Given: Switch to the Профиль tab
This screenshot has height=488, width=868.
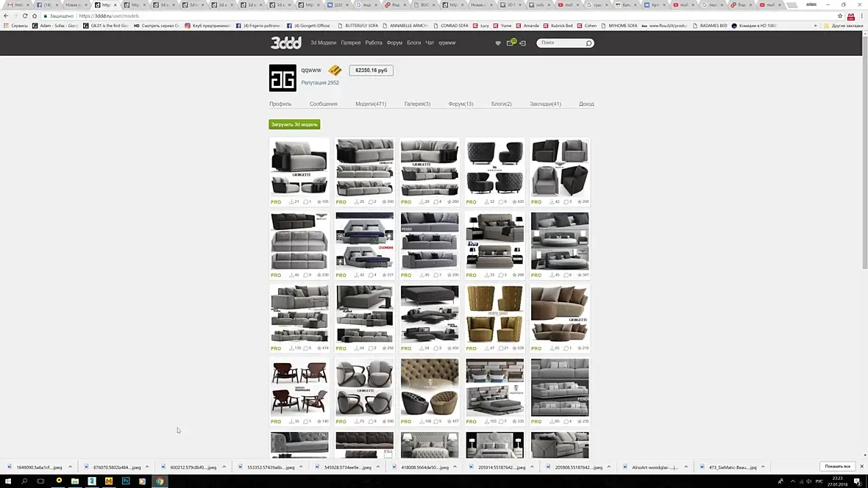Looking at the screenshot, I should (280, 104).
